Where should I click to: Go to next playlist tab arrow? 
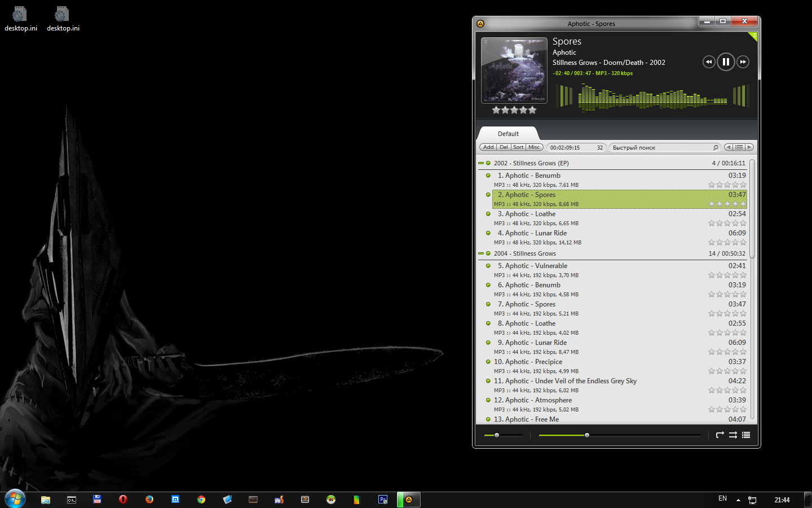point(749,147)
